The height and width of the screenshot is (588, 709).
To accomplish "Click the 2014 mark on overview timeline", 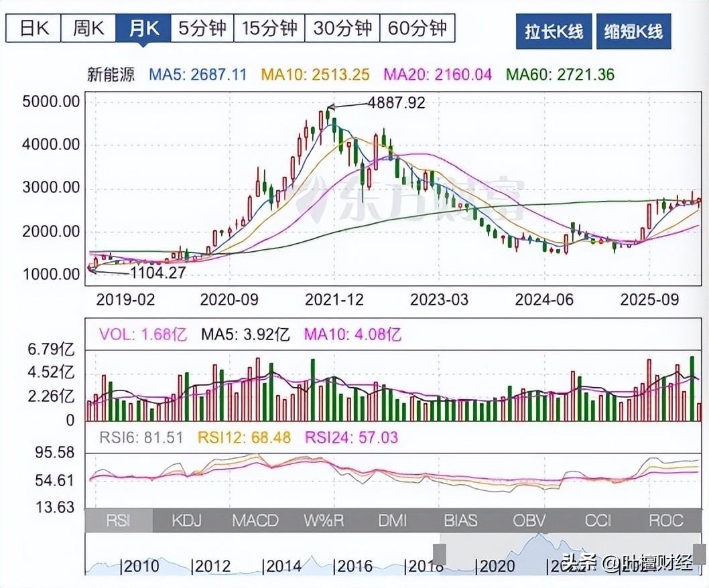I will pos(281,566).
